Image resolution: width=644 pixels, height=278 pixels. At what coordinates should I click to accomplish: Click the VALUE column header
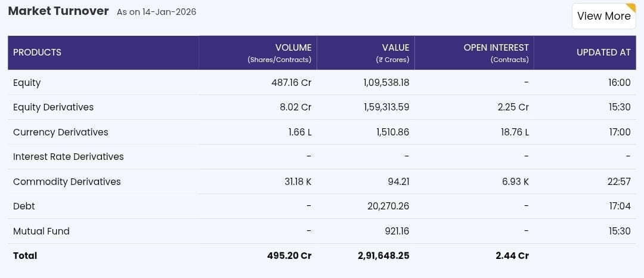click(395, 48)
